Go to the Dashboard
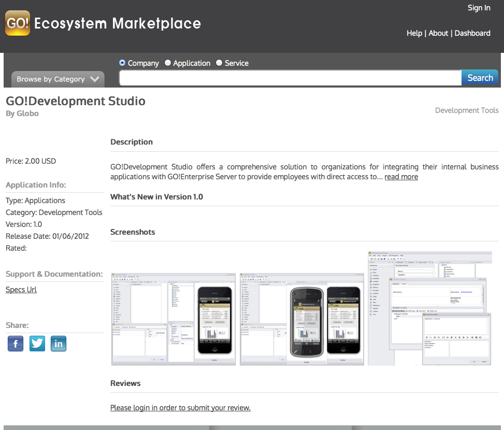Screen dimensions: 504x430 pos(472,33)
